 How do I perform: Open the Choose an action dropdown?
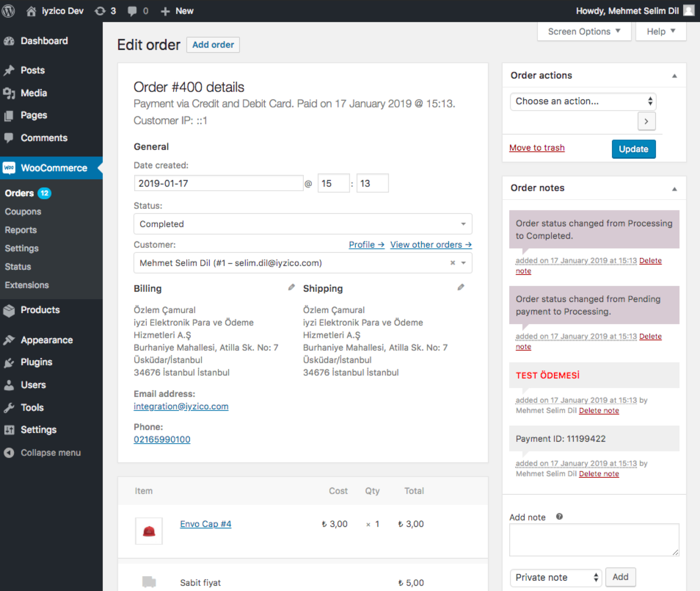coord(583,101)
